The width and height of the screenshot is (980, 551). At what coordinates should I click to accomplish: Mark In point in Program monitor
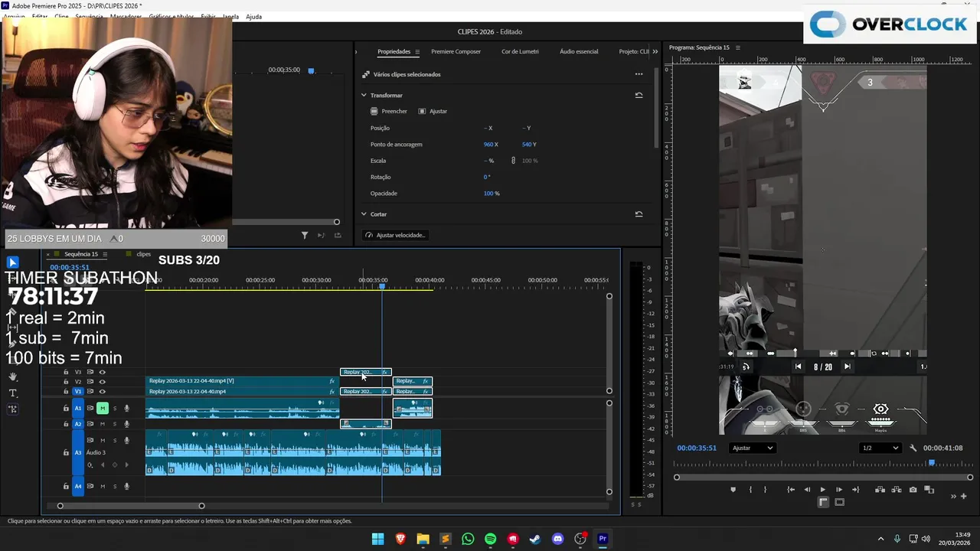pyautogui.click(x=750, y=490)
